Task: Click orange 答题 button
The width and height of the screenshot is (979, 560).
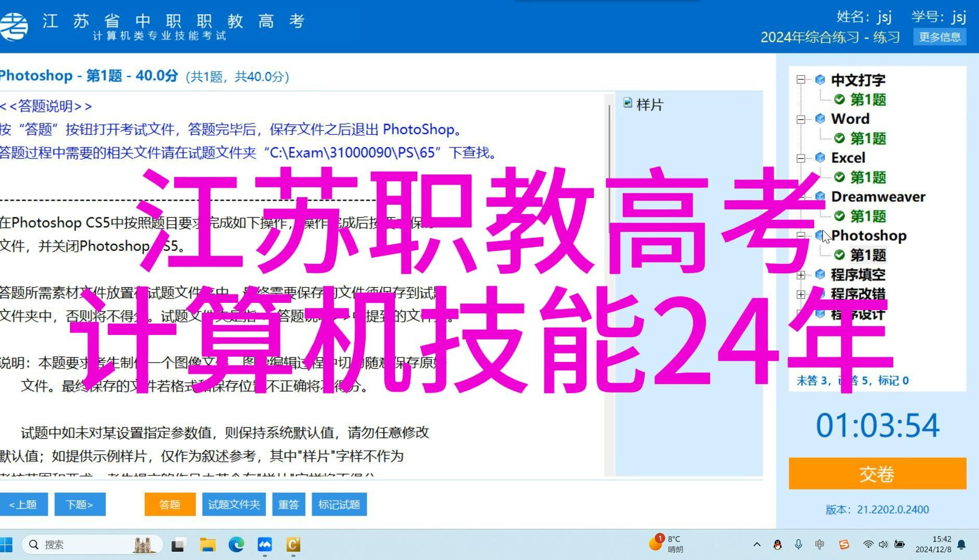Action: click(x=170, y=505)
